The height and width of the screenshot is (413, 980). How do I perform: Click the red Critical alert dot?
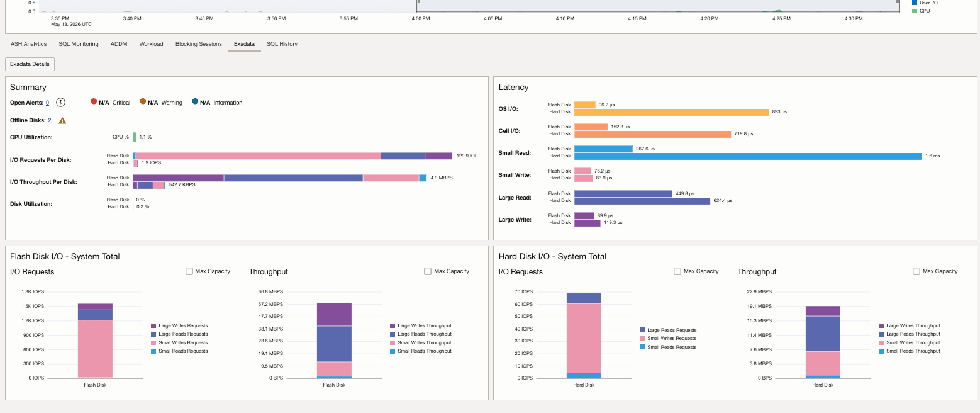[94, 101]
